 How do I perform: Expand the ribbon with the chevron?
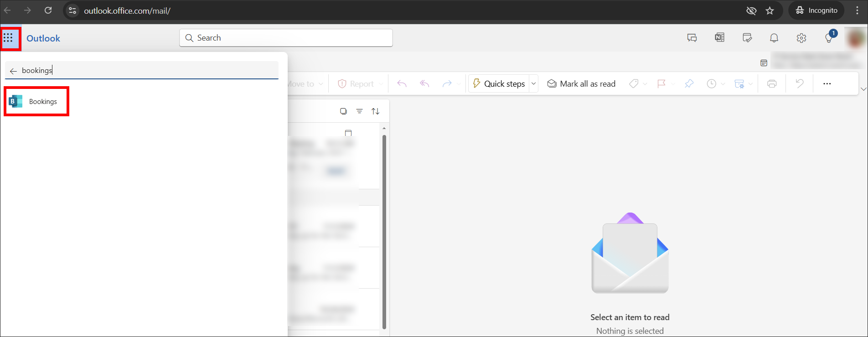pyautogui.click(x=863, y=89)
